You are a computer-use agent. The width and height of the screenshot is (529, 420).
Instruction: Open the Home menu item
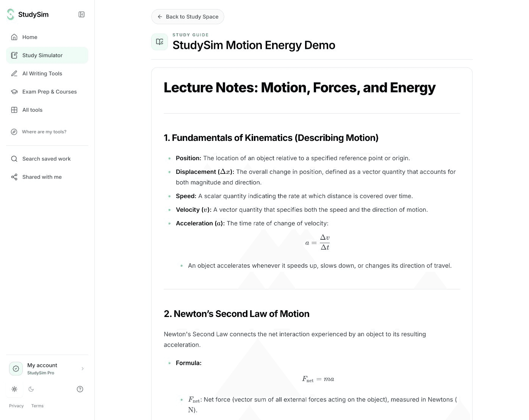tap(47, 37)
